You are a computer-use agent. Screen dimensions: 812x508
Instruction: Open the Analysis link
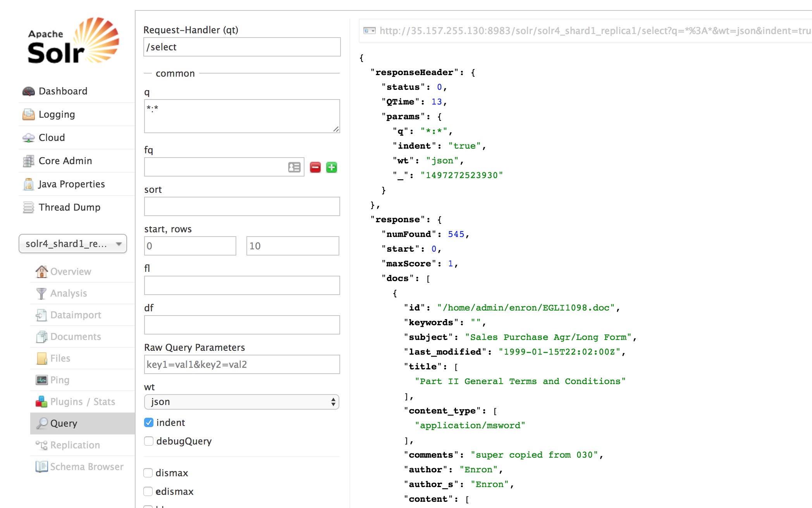click(69, 293)
